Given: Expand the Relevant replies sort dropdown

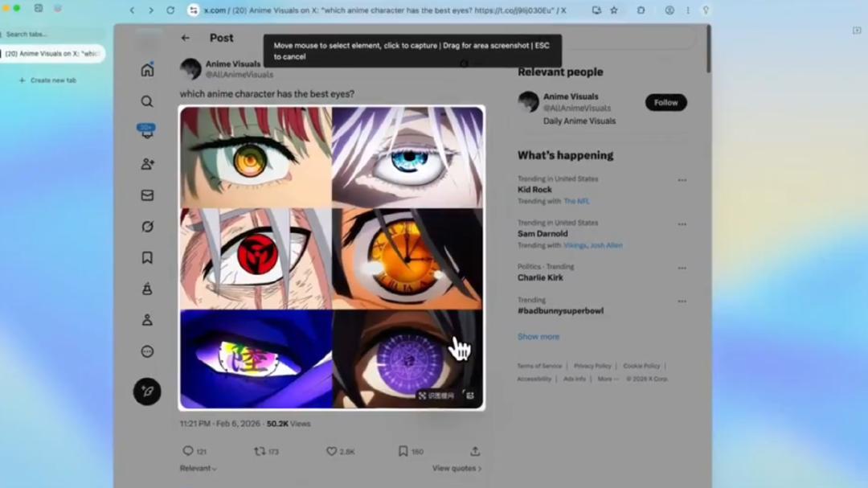Looking at the screenshot, I should click(x=199, y=469).
